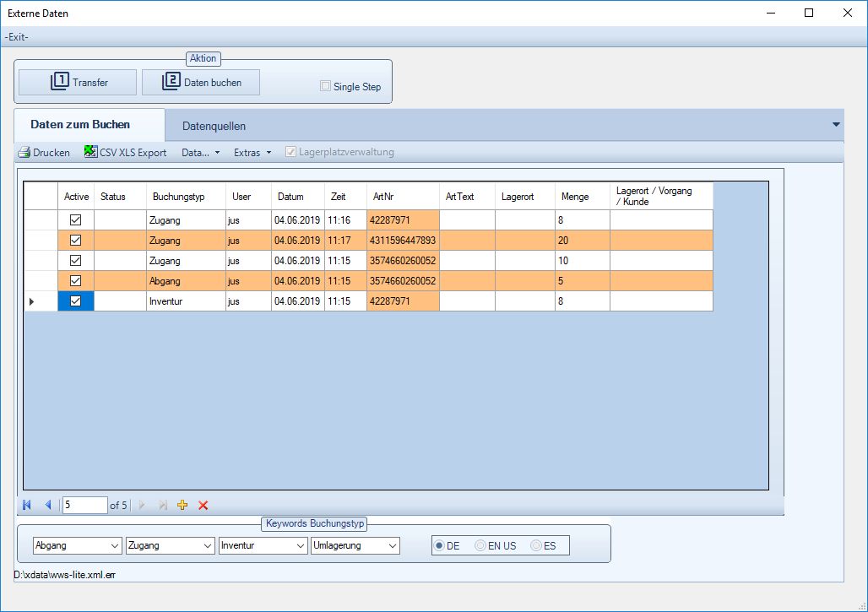The width and height of the screenshot is (868, 612).
Task: Click the record position number field
Action: (84, 505)
